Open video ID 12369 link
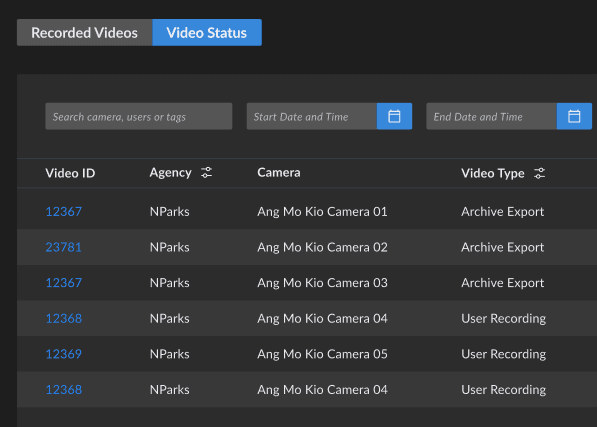The image size is (597, 427). point(64,354)
